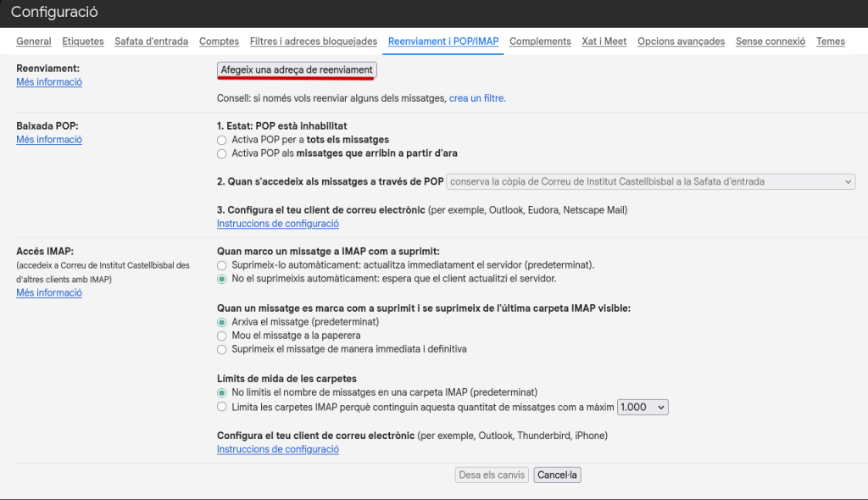Open the 'crea un filtre' link
This screenshot has height=500, width=868.
[x=476, y=98]
